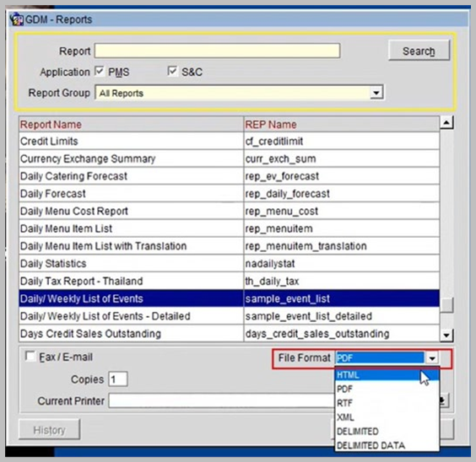
Task: Choose HTML from the file format list
Action: pos(387,375)
